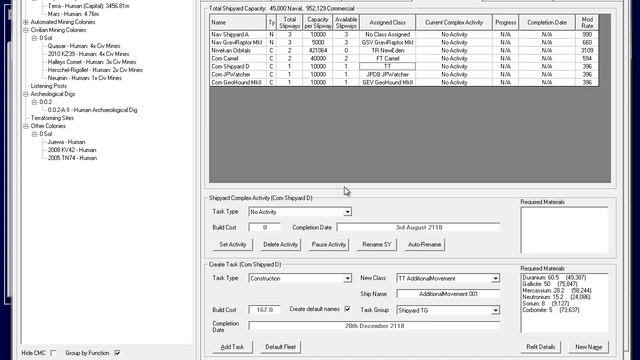Select 2005 TN74 - Human colony
The height and width of the screenshot is (360, 640).
72,158
